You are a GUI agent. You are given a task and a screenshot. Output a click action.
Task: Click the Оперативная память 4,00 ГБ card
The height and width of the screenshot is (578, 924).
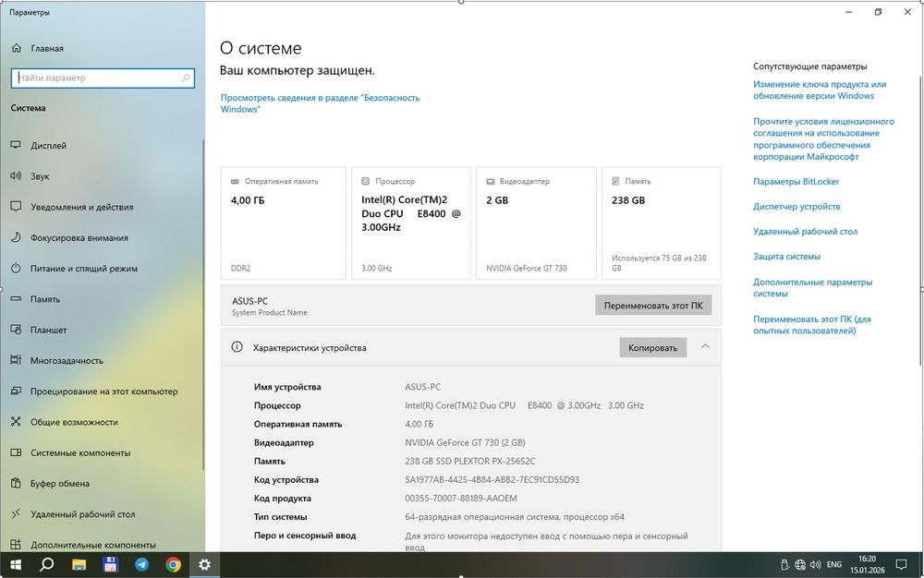tap(284, 223)
